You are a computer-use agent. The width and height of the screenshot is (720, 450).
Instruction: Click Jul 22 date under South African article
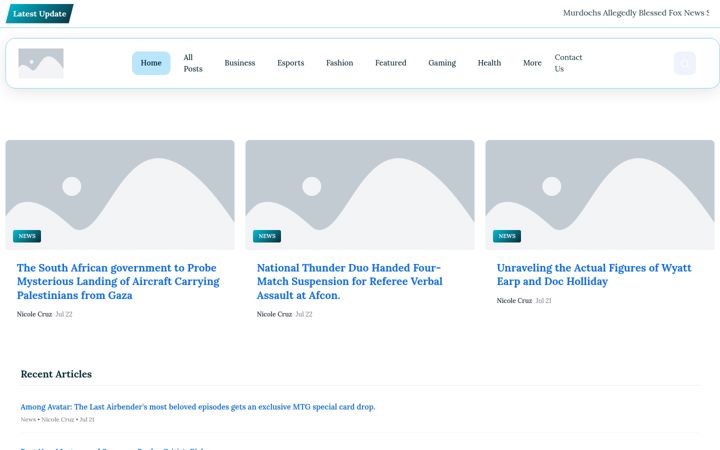pos(64,314)
